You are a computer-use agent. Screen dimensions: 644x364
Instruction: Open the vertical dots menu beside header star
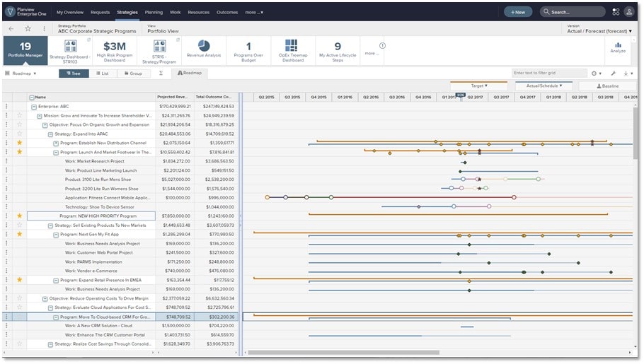coord(44,29)
